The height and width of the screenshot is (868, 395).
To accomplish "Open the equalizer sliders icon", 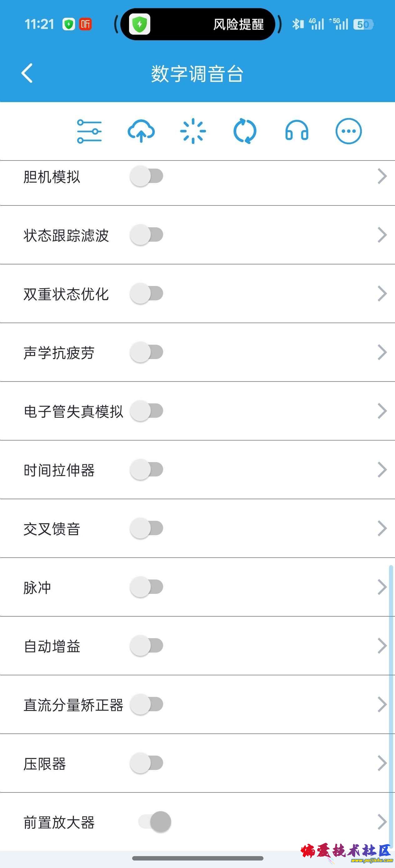I will [89, 131].
